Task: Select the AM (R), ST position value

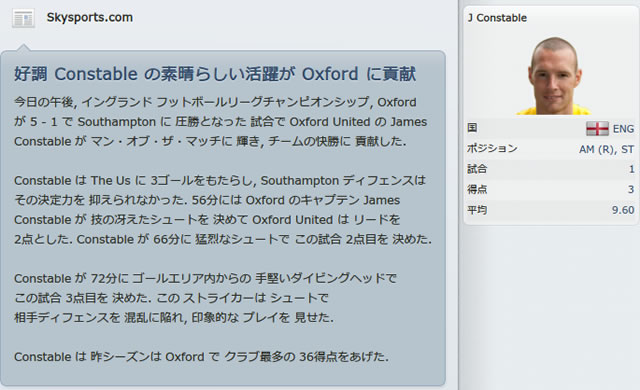Action: point(606,149)
